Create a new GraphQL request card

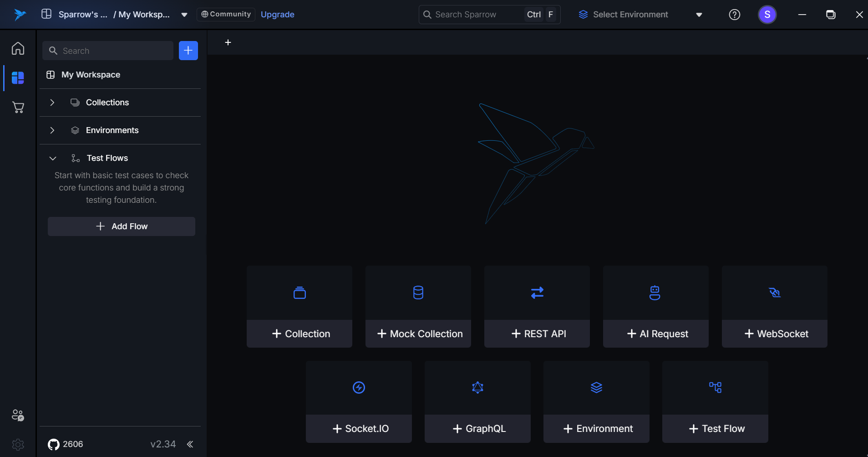tap(477, 428)
